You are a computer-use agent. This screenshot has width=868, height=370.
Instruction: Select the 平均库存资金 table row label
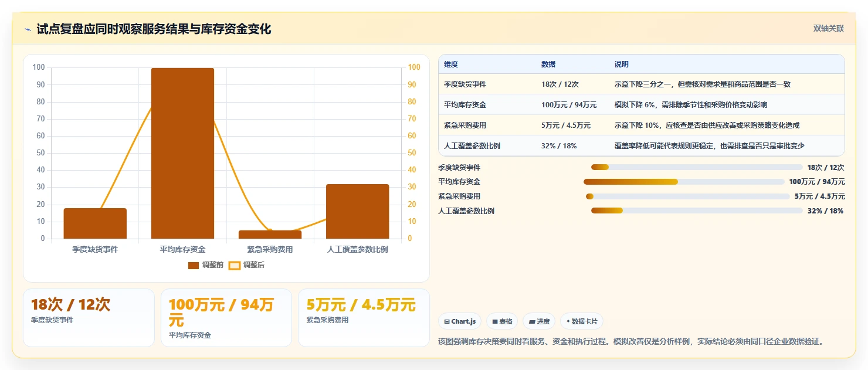point(465,105)
